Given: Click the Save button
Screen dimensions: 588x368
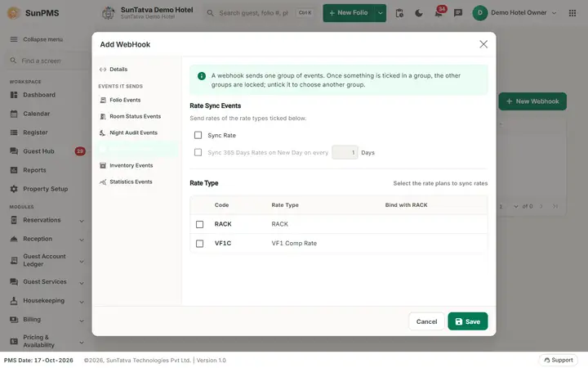Looking at the screenshot, I should click(468, 321).
